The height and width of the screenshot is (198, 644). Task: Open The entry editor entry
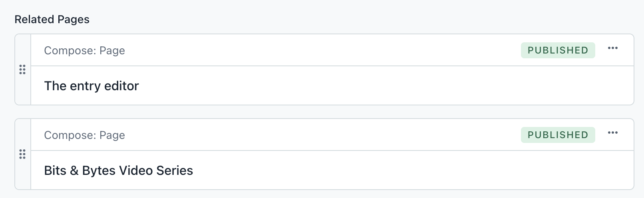click(x=91, y=86)
